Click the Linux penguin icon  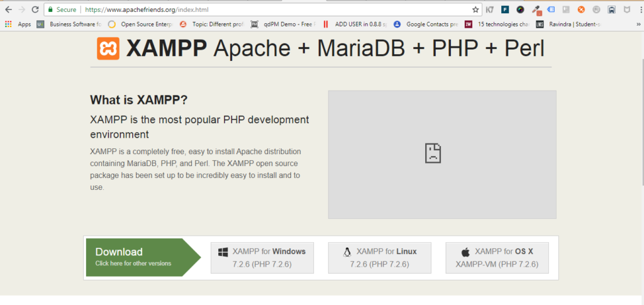point(347,252)
